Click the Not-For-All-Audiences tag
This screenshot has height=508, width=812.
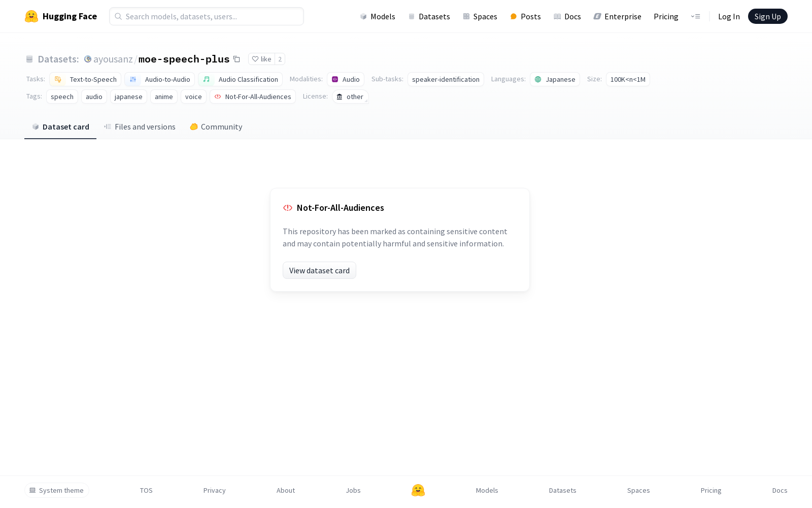coord(253,97)
